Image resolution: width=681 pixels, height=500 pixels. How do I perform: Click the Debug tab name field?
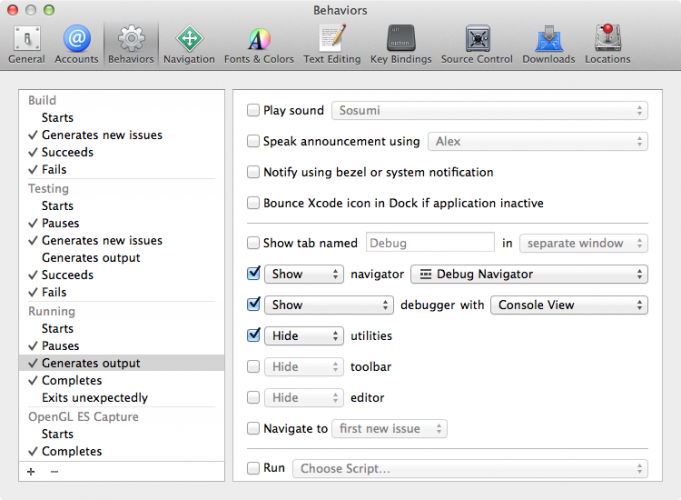(430, 242)
